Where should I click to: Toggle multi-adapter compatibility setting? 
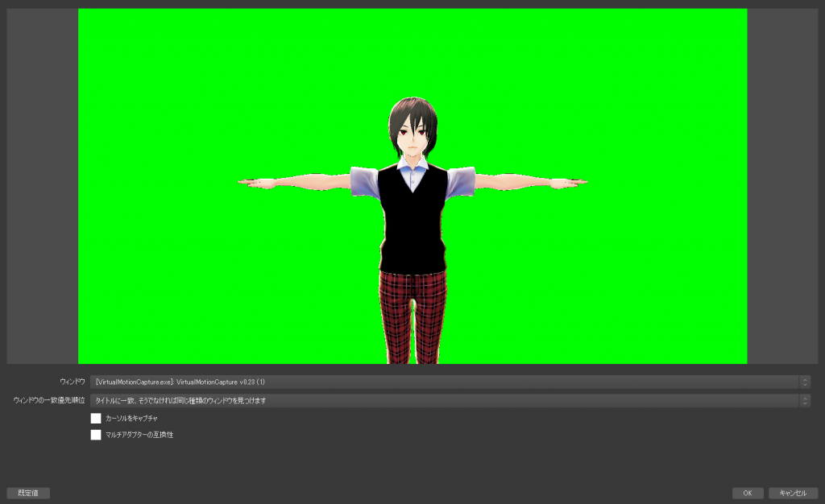tap(95, 434)
